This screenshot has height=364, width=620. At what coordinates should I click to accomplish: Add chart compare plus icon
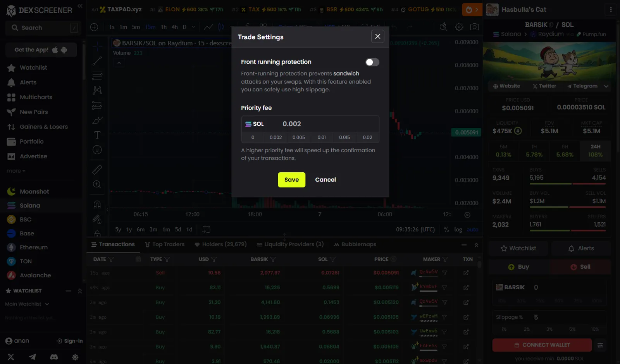[x=94, y=27]
